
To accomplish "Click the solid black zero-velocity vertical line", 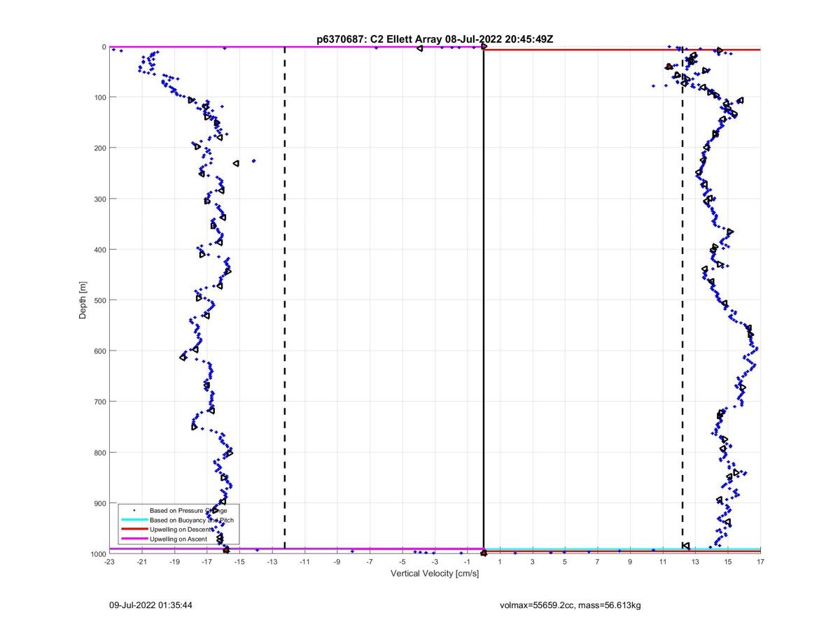I will tap(484, 300).
